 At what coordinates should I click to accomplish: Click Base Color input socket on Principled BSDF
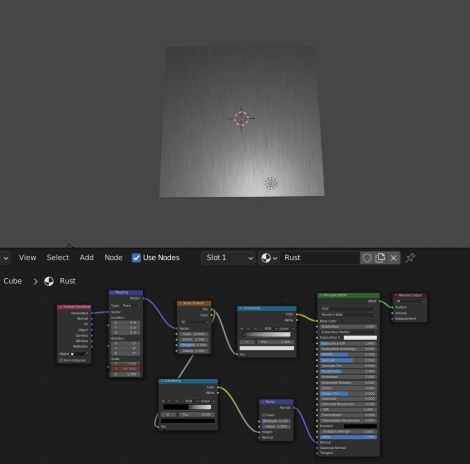(x=317, y=321)
